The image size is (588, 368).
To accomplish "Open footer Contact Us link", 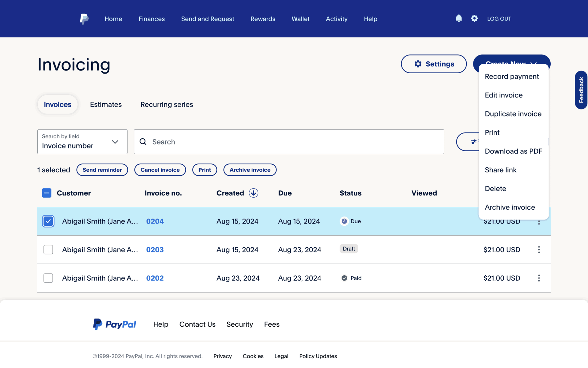I will click(x=198, y=324).
